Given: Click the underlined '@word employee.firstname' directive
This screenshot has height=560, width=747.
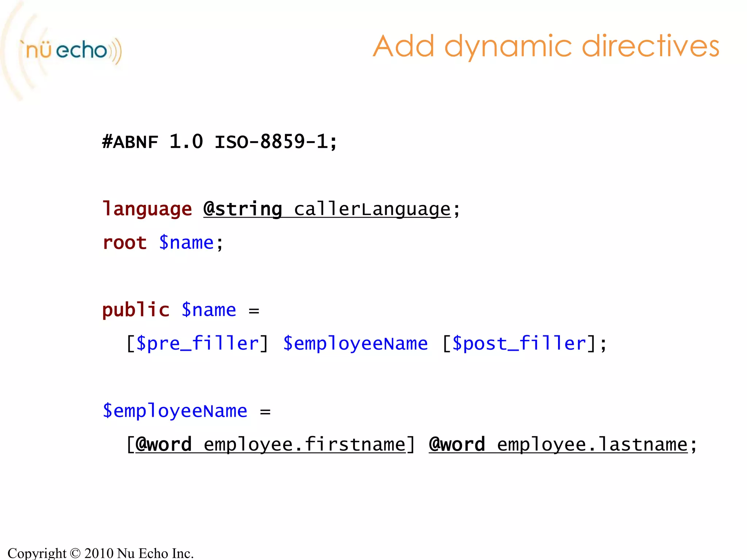Looking at the screenshot, I should 270,444.
